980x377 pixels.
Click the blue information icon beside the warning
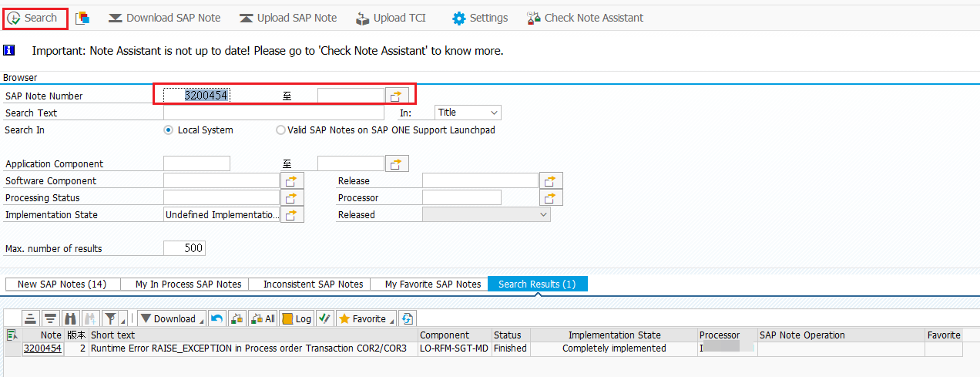click(9, 51)
